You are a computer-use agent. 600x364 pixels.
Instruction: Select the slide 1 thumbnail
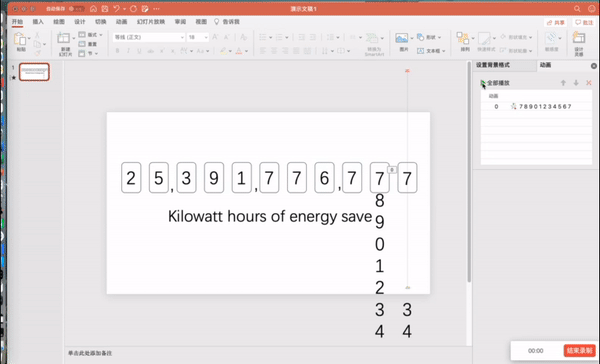34,72
